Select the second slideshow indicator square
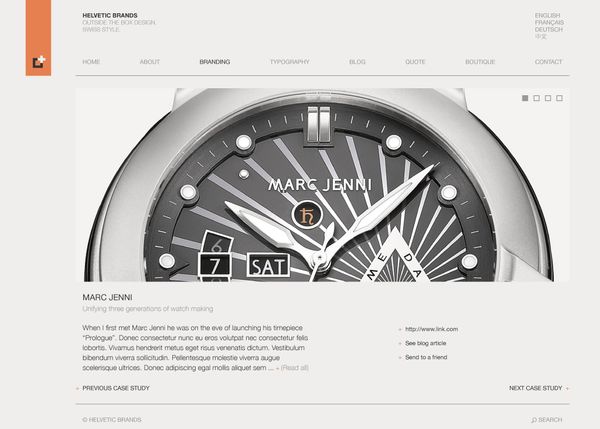Viewport: 600px width, 429px height. coord(536,98)
